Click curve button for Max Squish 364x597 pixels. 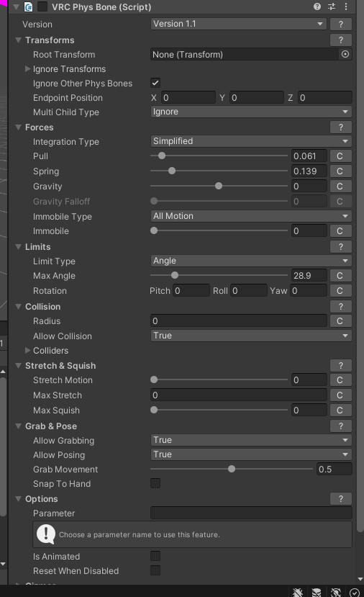340,410
